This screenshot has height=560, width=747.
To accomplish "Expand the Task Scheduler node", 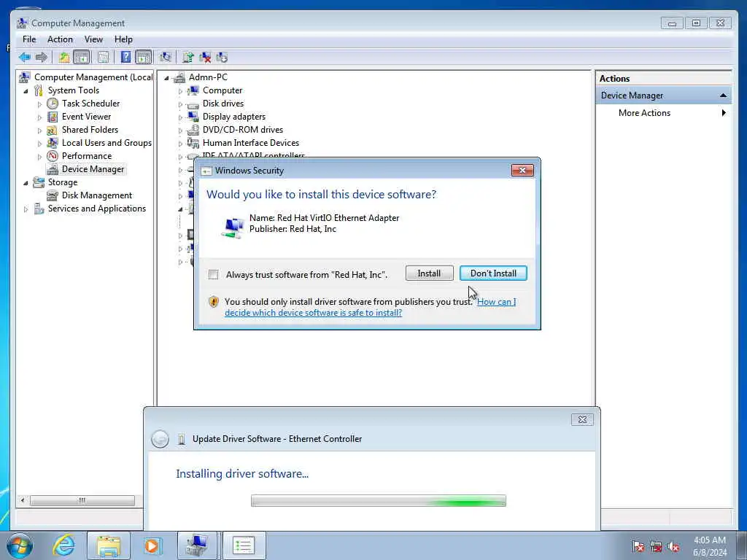I will [x=39, y=104].
